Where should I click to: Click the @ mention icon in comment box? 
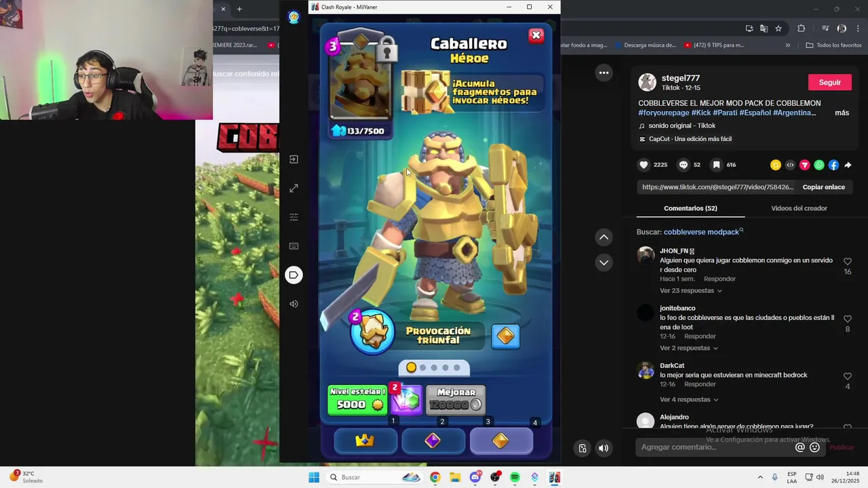pyautogui.click(x=800, y=447)
